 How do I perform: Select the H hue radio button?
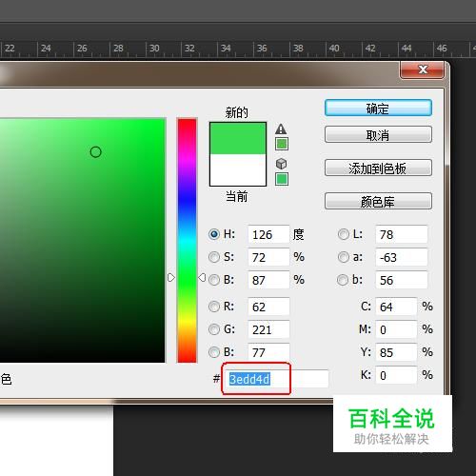tap(214, 234)
